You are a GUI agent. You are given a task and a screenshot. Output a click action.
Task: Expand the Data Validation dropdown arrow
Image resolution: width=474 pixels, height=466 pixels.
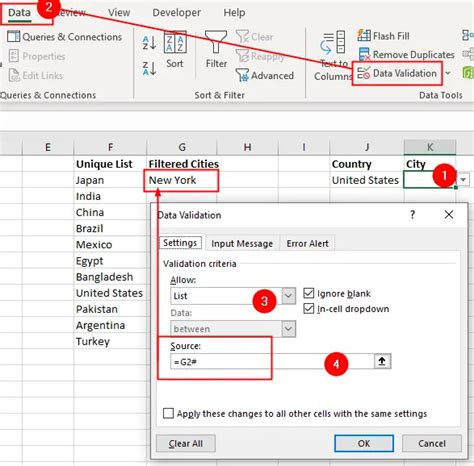coord(448,73)
